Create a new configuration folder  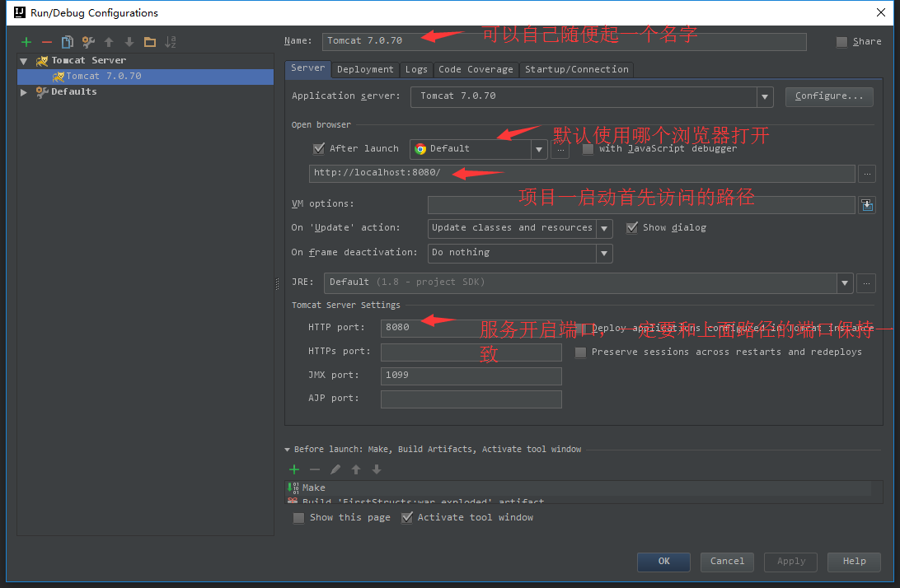click(x=150, y=42)
